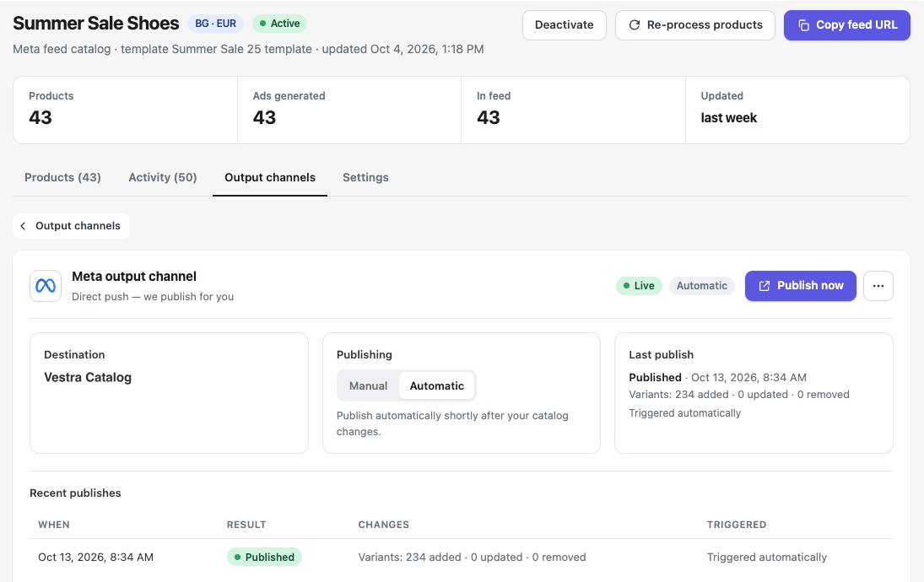This screenshot has height=582, width=924.
Task: Click 'Publish automatically shortly after' description text
Action: 452,423
